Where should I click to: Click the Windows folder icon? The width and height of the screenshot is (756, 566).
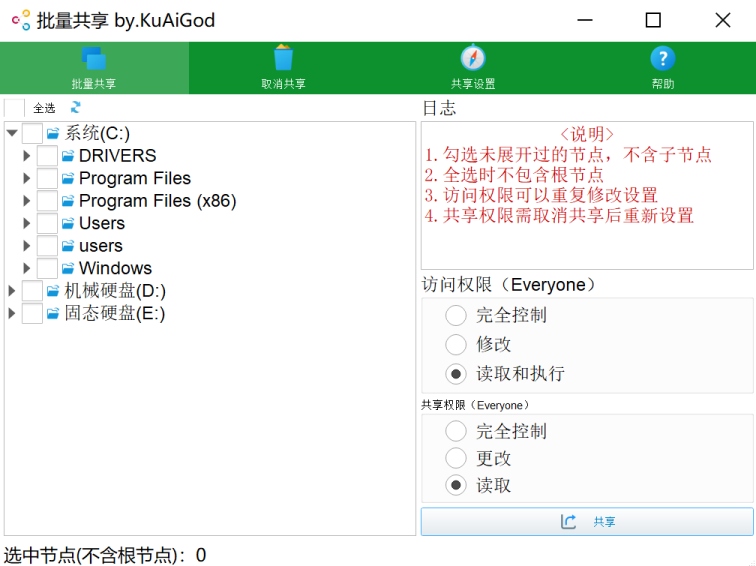click(68, 268)
